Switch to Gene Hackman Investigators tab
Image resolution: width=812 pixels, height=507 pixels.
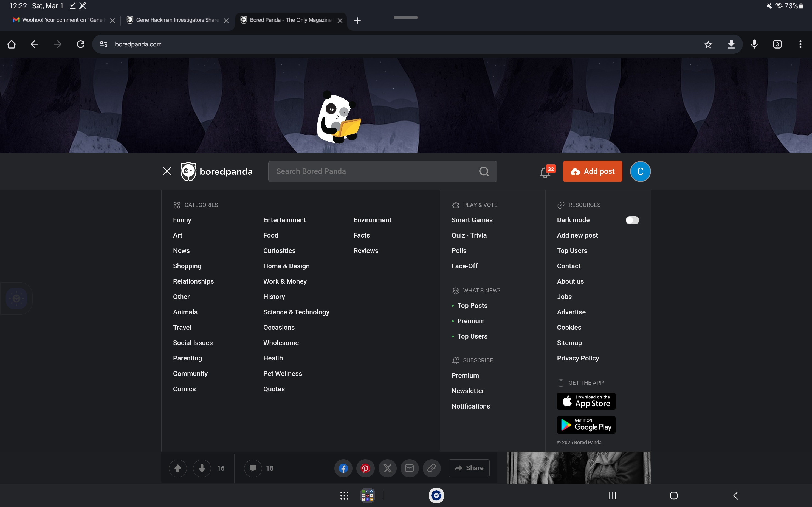point(174,20)
